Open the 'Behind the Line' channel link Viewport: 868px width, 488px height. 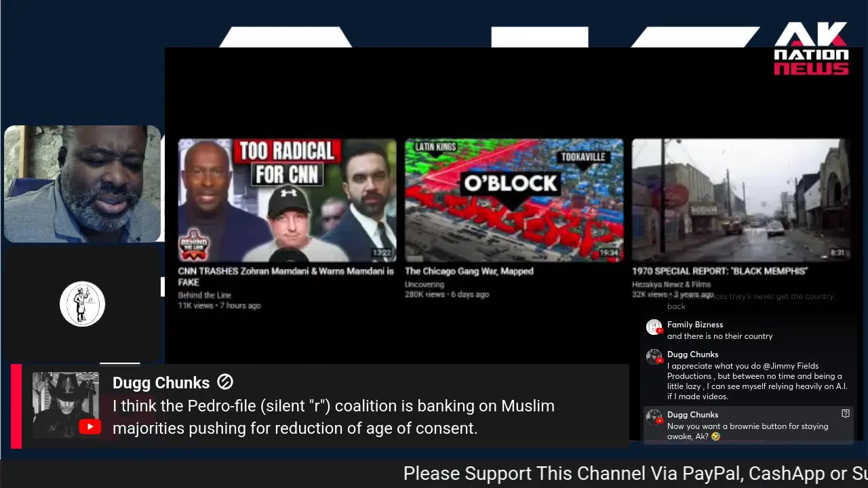[x=205, y=295]
